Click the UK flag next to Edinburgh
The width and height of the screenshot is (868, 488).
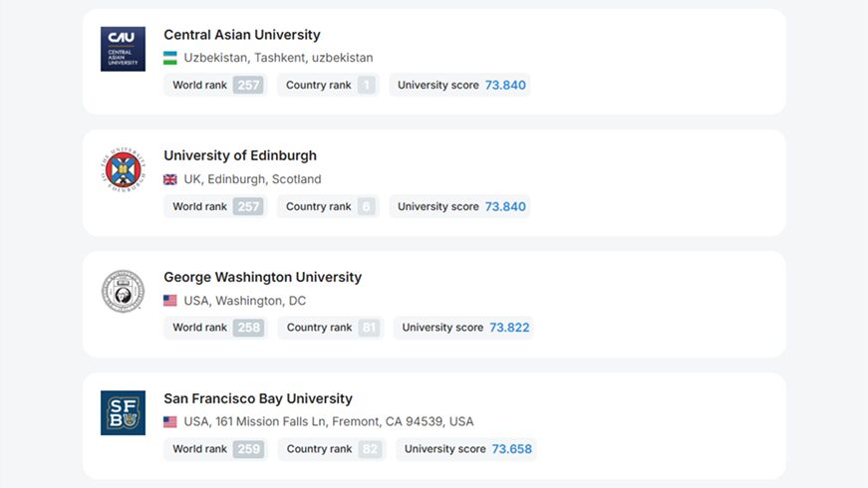[x=170, y=179]
